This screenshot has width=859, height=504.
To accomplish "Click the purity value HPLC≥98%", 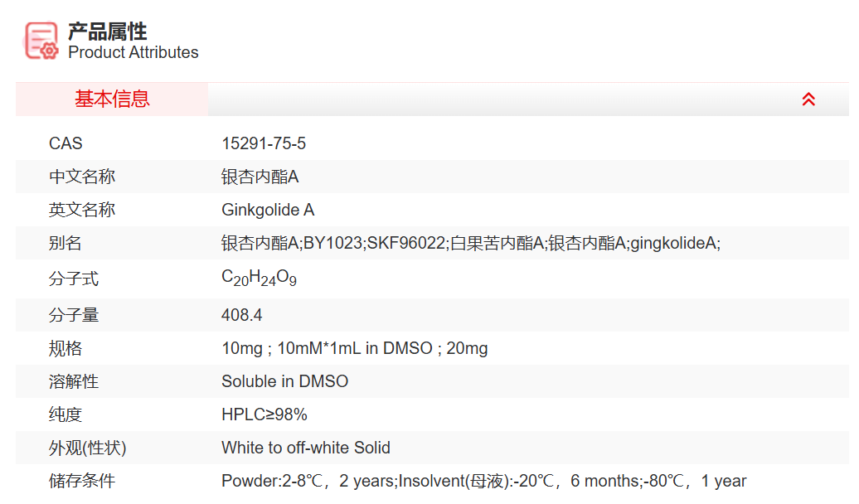I will (264, 414).
